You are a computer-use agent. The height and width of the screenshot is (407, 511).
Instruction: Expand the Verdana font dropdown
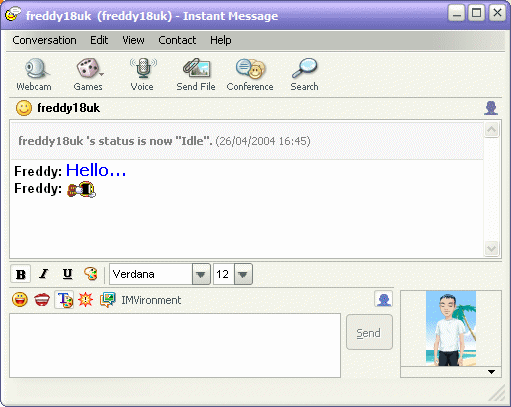coord(201,274)
